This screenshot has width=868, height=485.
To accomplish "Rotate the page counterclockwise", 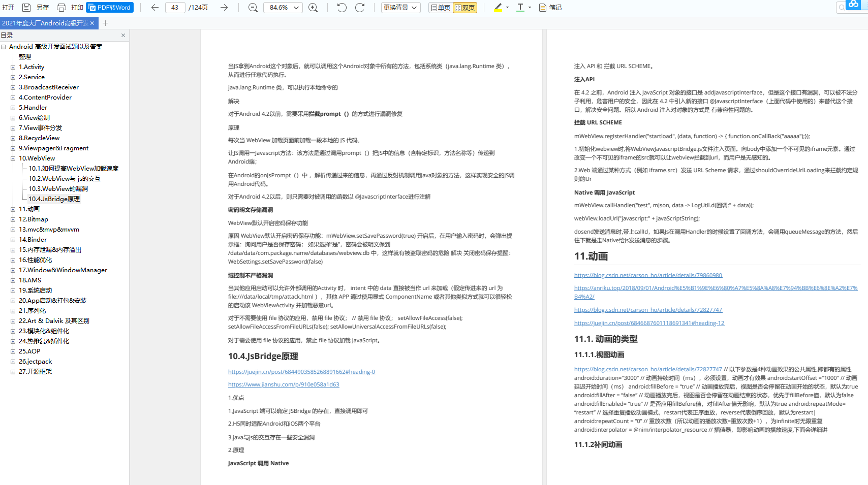I will coord(342,8).
